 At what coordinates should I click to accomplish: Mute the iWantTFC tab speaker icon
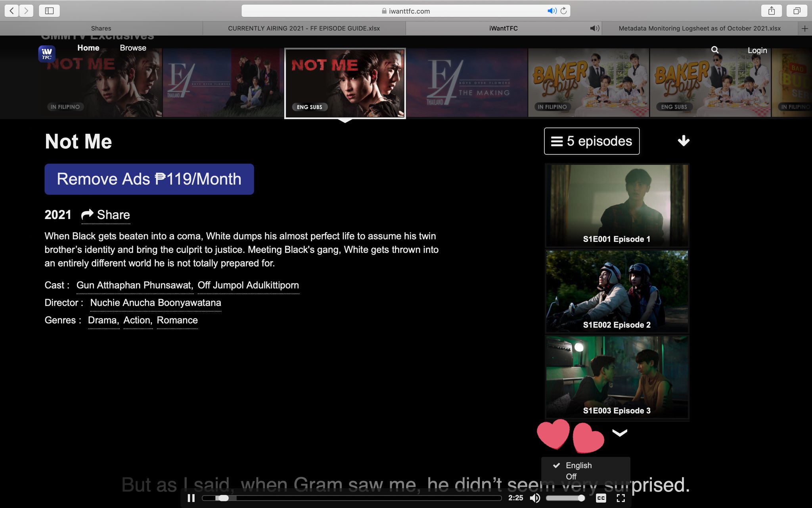pyautogui.click(x=594, y=28)
